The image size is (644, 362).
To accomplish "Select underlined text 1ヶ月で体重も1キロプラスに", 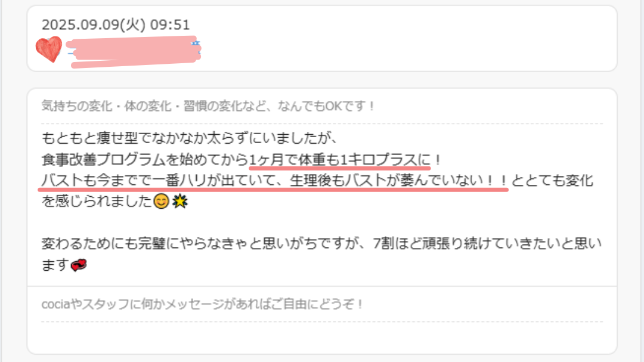I will pyautogui.click(x=340, y=159).
